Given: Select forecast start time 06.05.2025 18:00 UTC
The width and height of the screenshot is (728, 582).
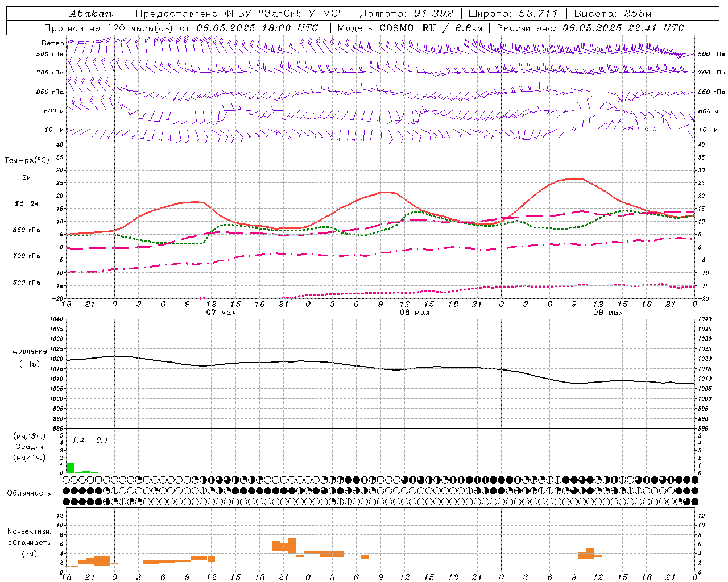Looking at the screenshot, I should (257, 28).
